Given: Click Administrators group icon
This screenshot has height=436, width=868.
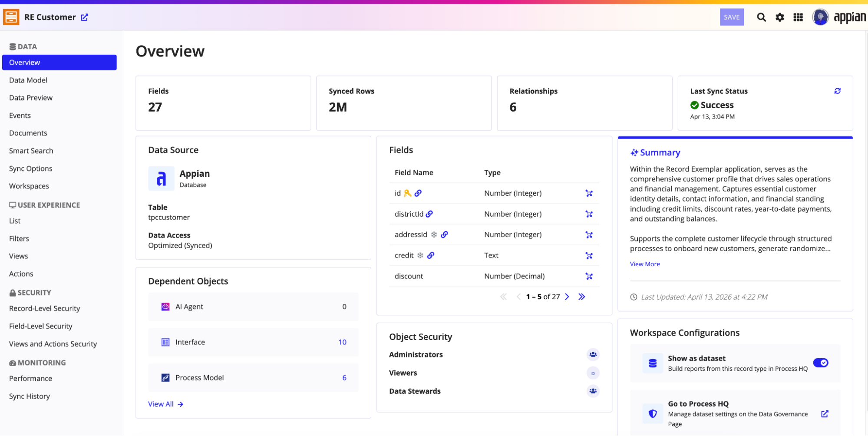Looking at the screenshot, I should [593, 354].
